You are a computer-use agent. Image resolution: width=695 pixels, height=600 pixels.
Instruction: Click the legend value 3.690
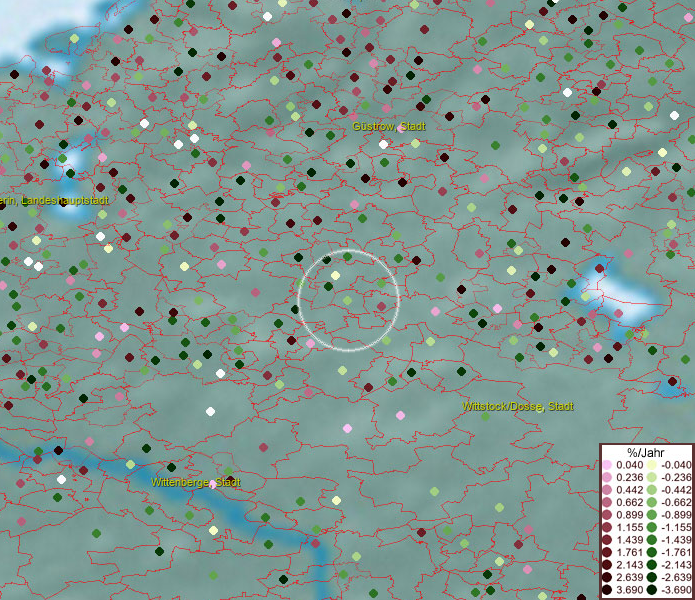tap(629, 590)
